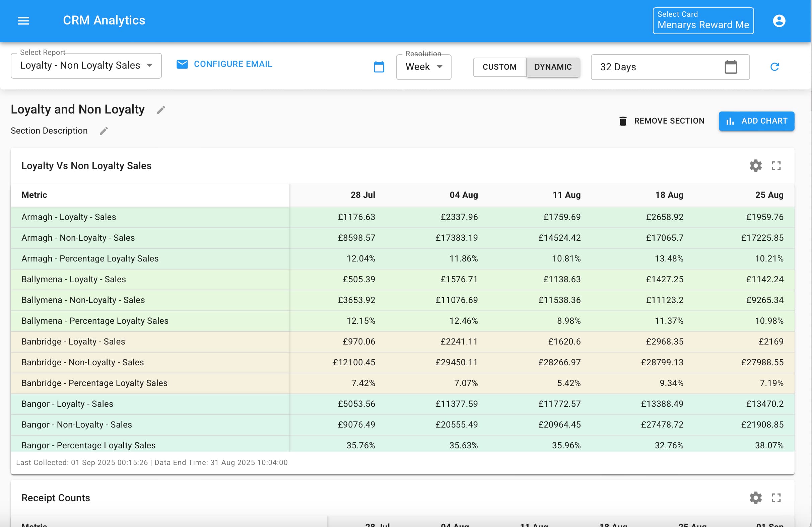
Task: Open Select Card Menarys Reward Me
Action: (x=703, y=21)
